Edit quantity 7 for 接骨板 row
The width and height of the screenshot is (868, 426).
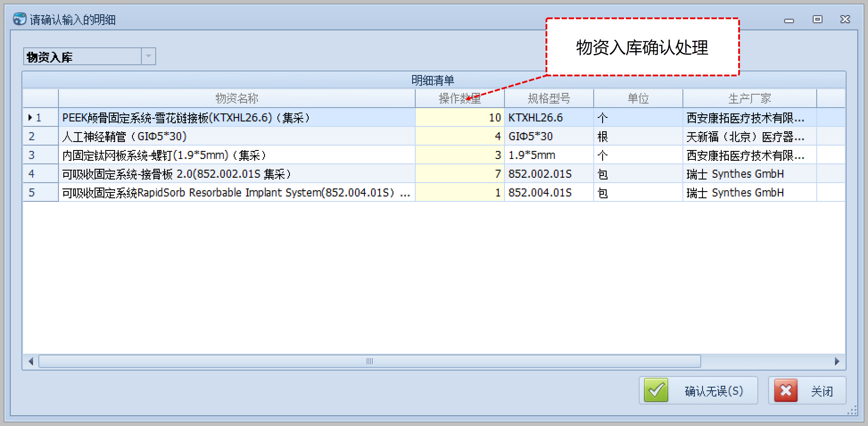pos(460,174)
